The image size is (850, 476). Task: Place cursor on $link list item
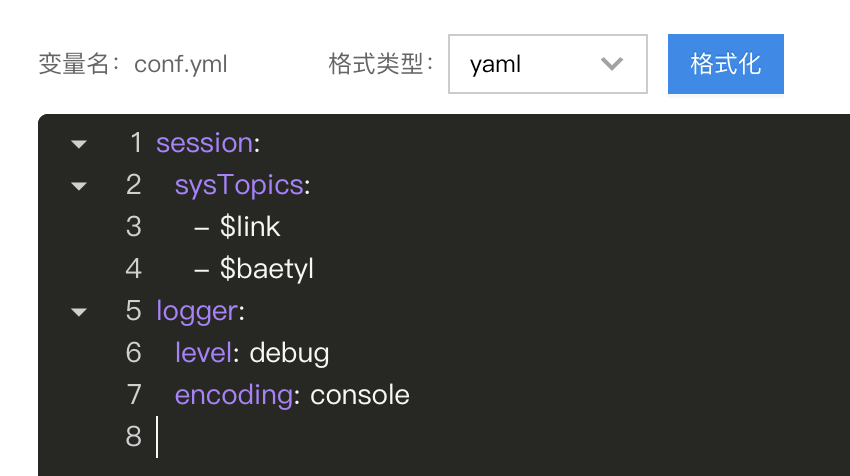[x=250, y=227]
